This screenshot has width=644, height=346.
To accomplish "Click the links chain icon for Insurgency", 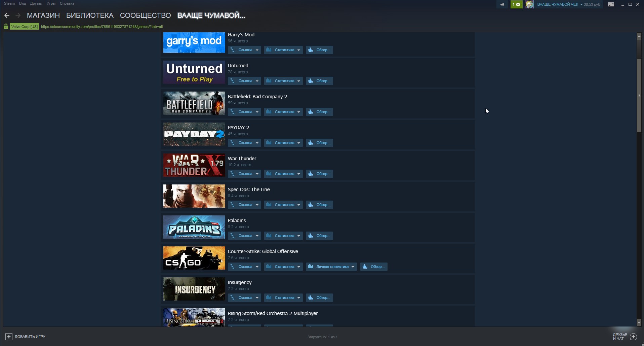I will pyautogui.click(x=233, y=298).
